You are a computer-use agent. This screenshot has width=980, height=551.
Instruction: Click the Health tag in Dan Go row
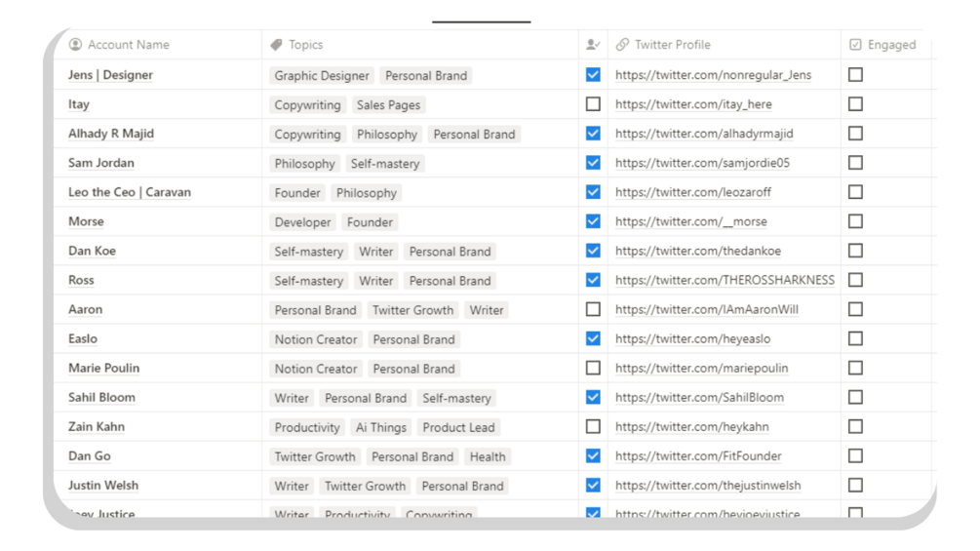(488, 457)
